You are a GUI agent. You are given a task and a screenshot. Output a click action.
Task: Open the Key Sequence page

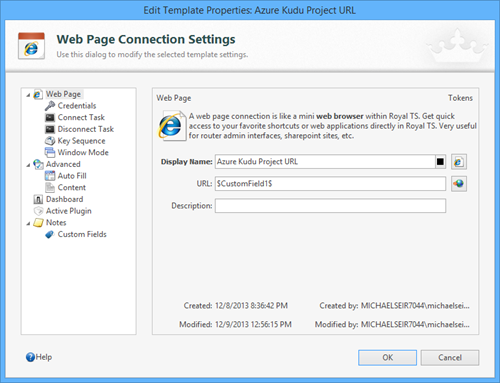(81, 141)
